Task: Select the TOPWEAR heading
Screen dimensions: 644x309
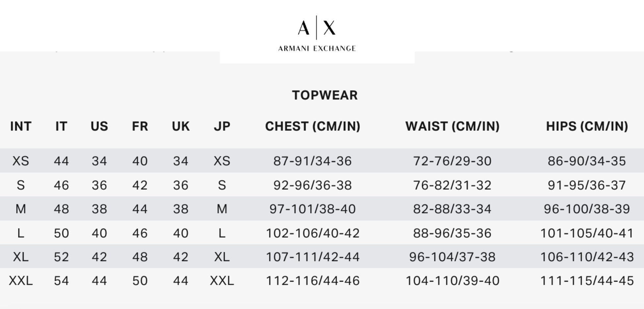Action: point(325,95)
